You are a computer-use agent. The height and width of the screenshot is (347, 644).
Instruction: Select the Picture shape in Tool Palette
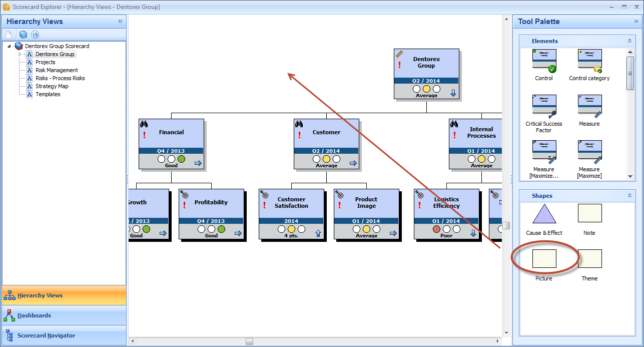pos(544,259)
